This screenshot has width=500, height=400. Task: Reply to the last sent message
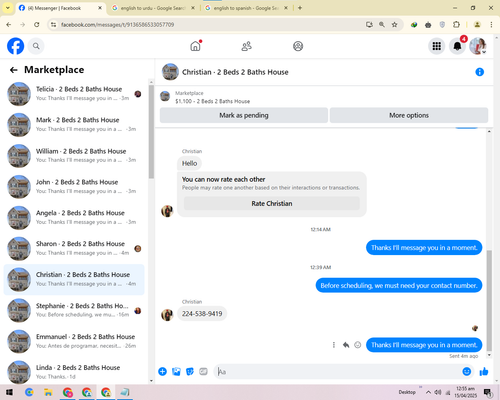(x=346, y=345)
